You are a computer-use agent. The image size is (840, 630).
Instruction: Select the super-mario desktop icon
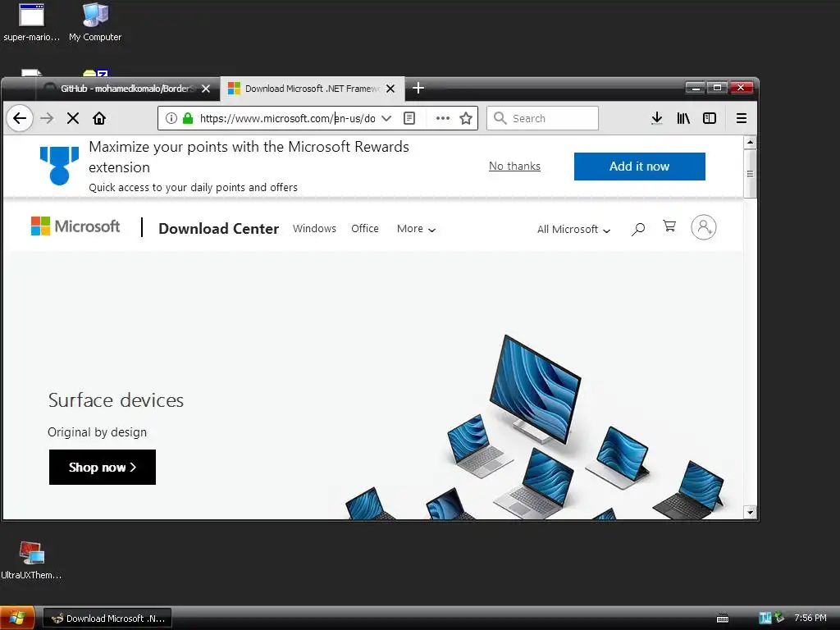pos(32,22)
